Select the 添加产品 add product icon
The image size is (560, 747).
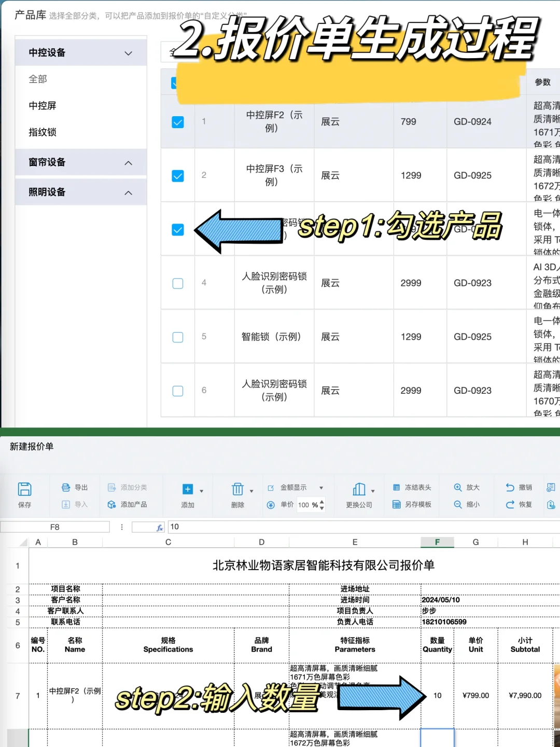pos(111,504)
